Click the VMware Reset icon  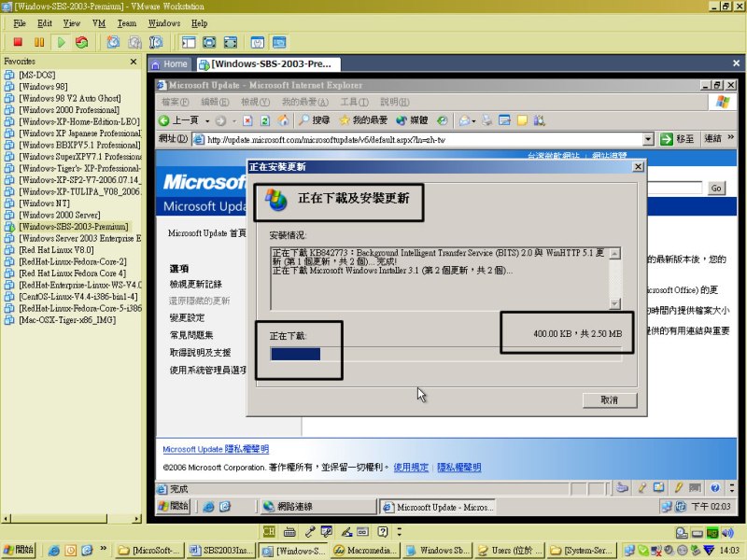point(82,42)
